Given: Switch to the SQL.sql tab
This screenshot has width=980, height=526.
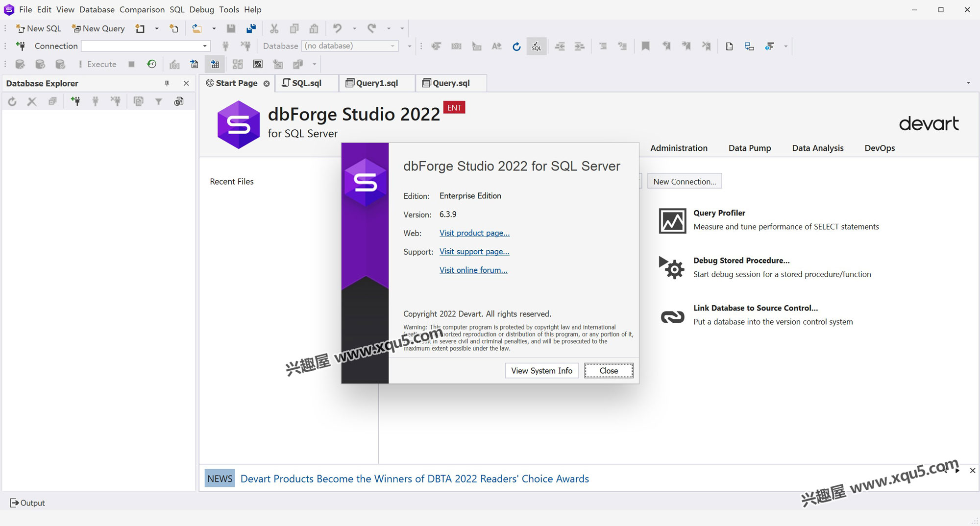Looking at the screenshot, I should point(307,83).
